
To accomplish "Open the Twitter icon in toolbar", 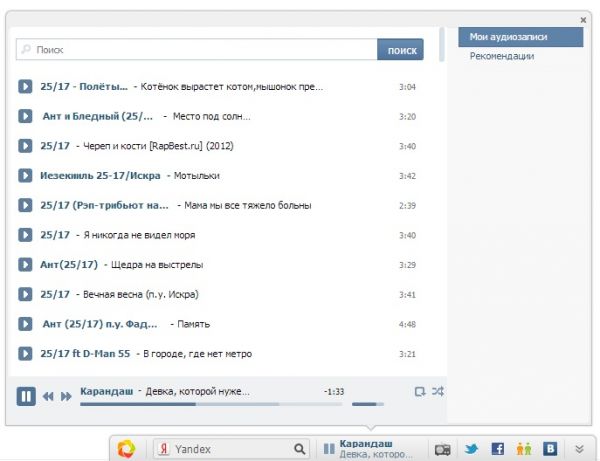I will (471, 449).
